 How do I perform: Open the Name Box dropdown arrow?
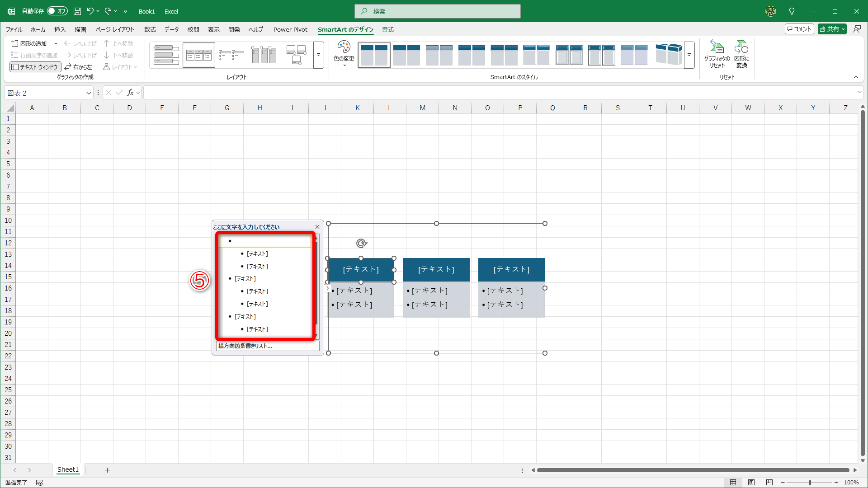click(x=89, y=93)
